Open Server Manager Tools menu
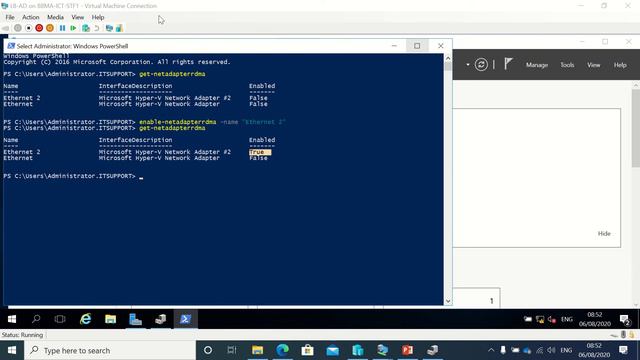The width and height of the screenshot is (640, 360). [x=567, y=65]
